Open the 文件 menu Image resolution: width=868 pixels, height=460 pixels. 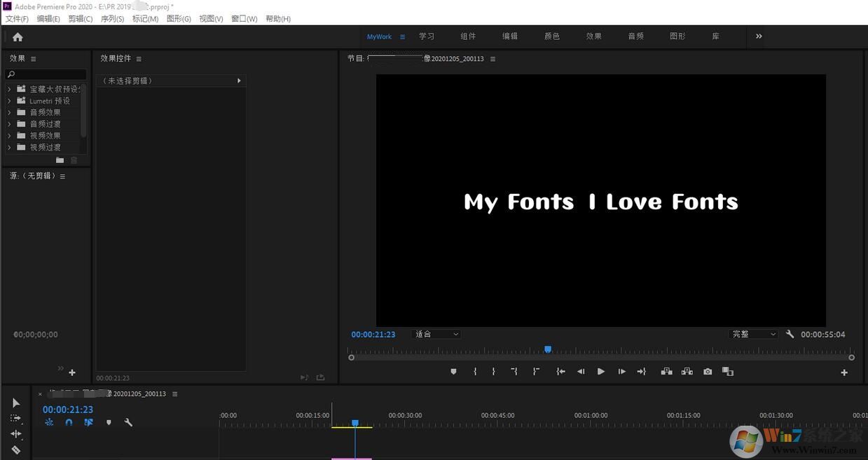pos(17,18)
